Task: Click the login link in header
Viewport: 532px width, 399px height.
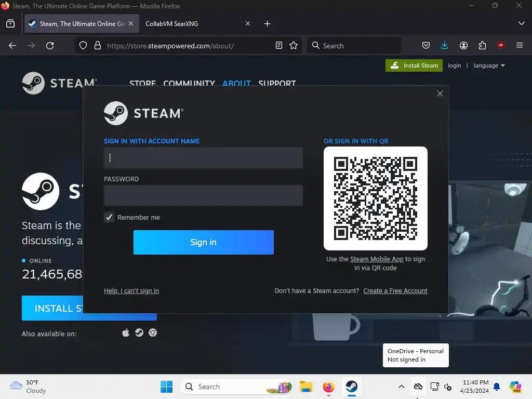Action: click(x=454, y=65)
